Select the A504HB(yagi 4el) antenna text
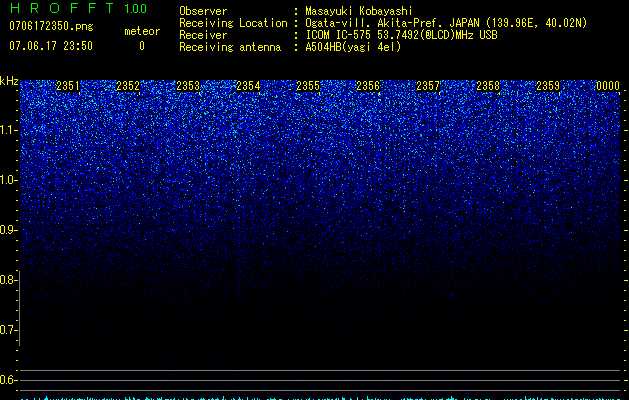Screen dimensions: 629x400 353,47
